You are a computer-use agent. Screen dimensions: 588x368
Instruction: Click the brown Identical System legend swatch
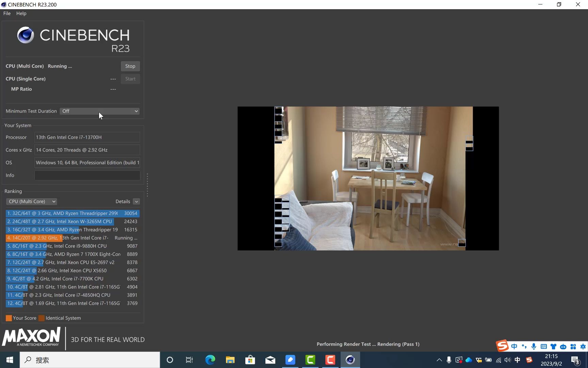(42, 318)
